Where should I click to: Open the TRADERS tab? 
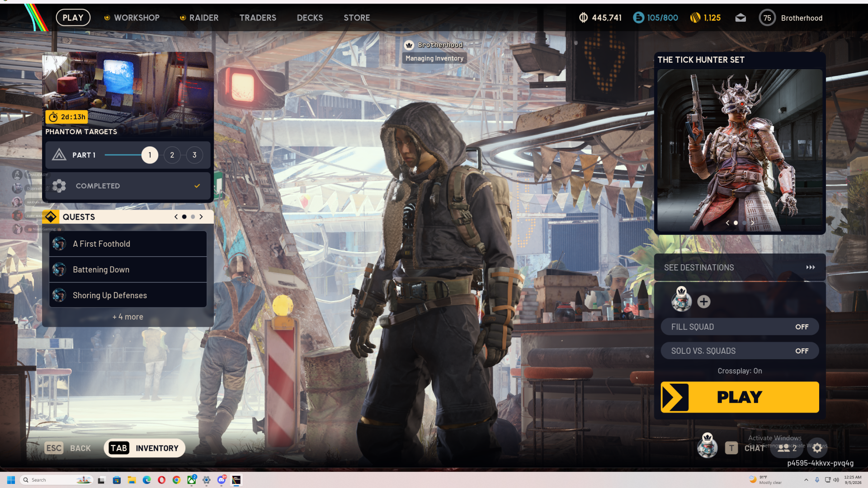(258, 18)
